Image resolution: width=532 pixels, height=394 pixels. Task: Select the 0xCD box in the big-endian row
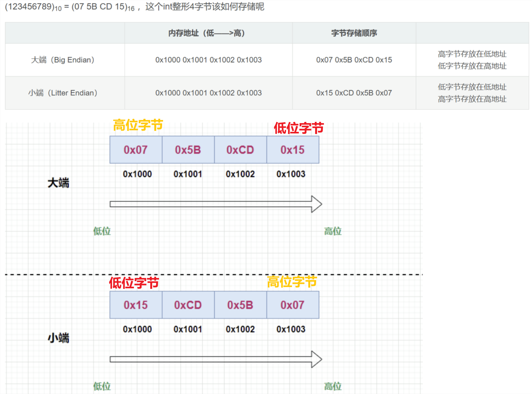click(240, 150)
